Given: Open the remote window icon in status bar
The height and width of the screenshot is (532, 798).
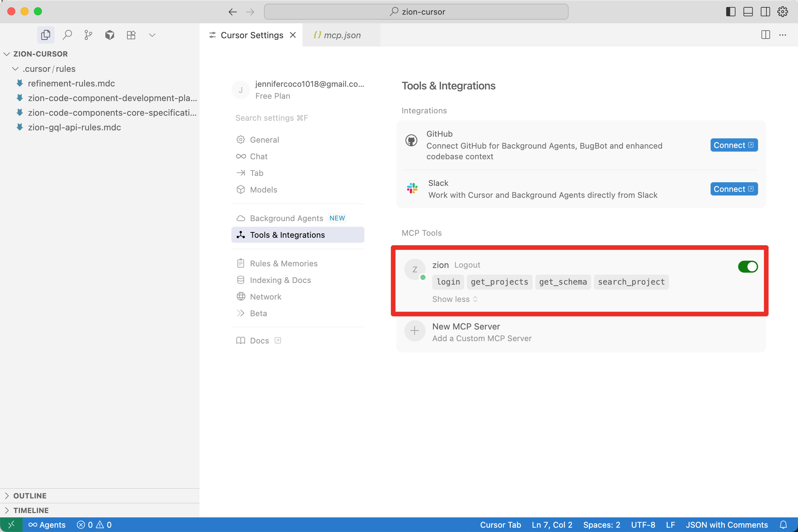Looking at the screenshot, I should coord(11,525).
